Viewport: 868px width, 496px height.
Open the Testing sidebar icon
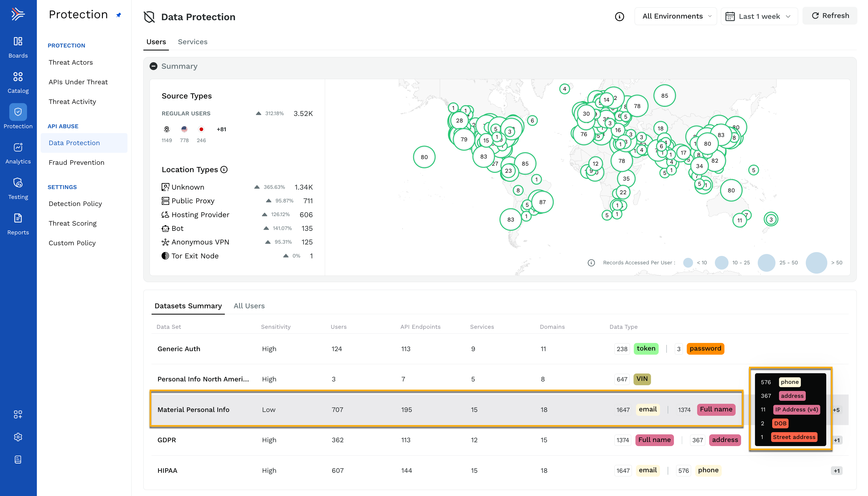click(18, 188)
